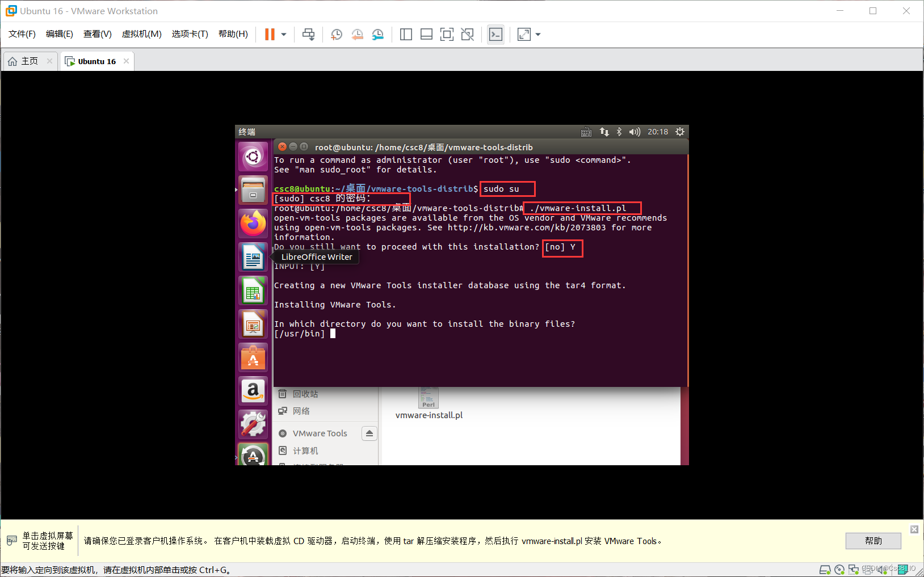The height and width of the screenshot is (577, 924).
Task: Click the terminal window title bar
Action: [481, 147]
